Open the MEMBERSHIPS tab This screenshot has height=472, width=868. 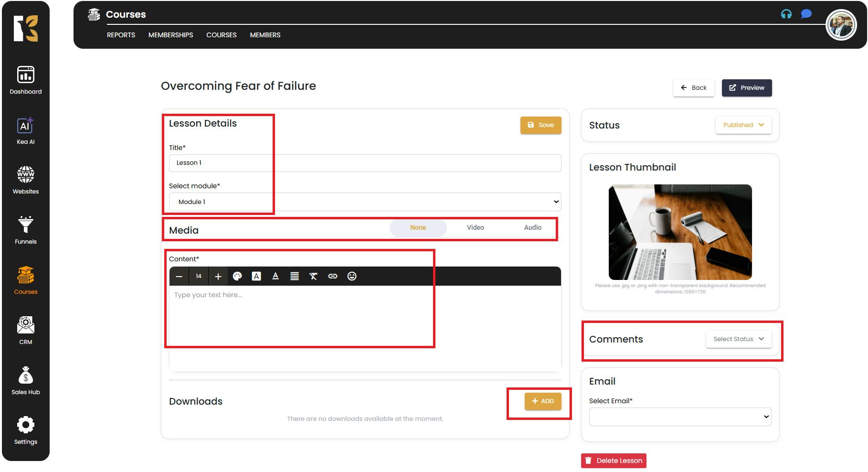pos(170,35)
